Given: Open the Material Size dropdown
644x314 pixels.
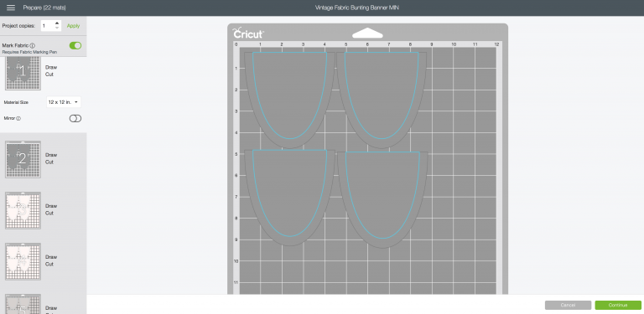Looking at the screenshot, I should click(64, 102).
